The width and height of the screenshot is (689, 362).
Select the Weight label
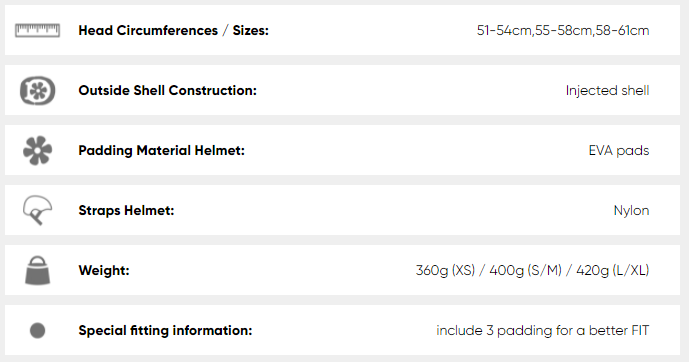(104, 270)
